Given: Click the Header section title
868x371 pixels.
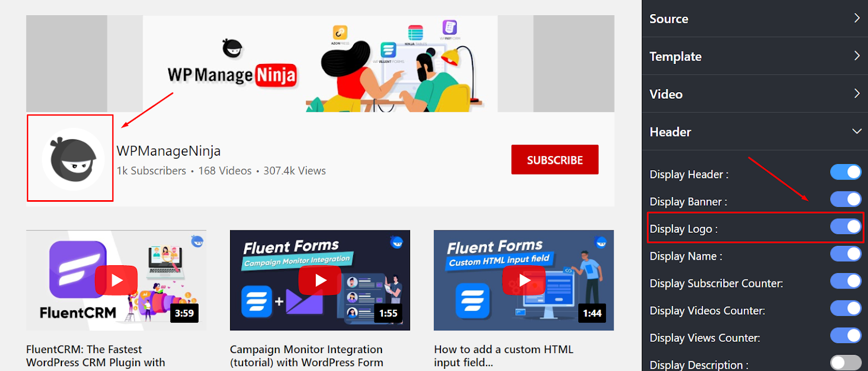Looking at the screenshot, I should click(x=670, y=132).
